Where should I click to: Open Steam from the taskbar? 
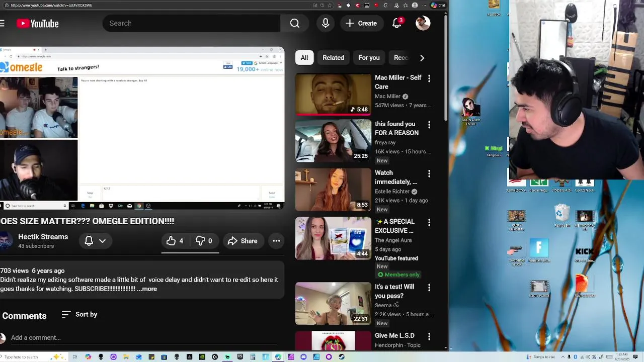tap(342, 357)
